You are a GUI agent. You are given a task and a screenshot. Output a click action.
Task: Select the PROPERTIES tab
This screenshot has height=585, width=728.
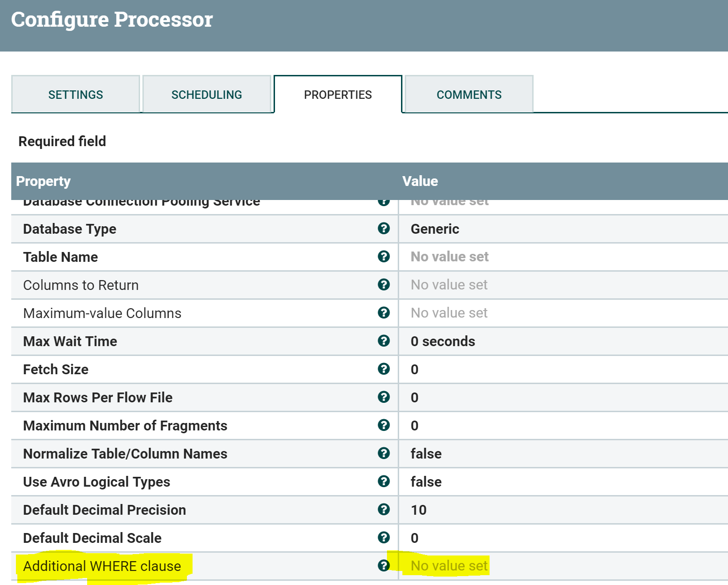click(x=338, y=94)
